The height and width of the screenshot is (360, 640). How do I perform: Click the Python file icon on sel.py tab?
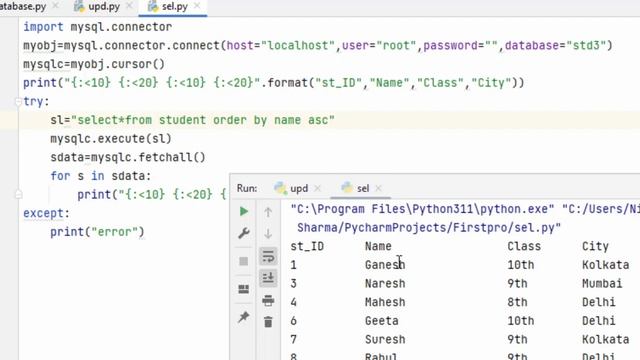[153, 7]
